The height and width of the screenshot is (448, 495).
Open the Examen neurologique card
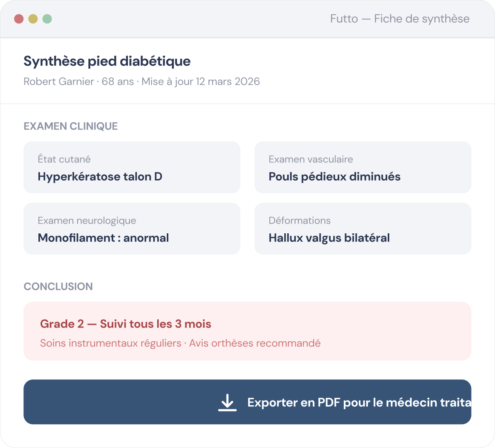pyautogui.click(x=132, y=229)
